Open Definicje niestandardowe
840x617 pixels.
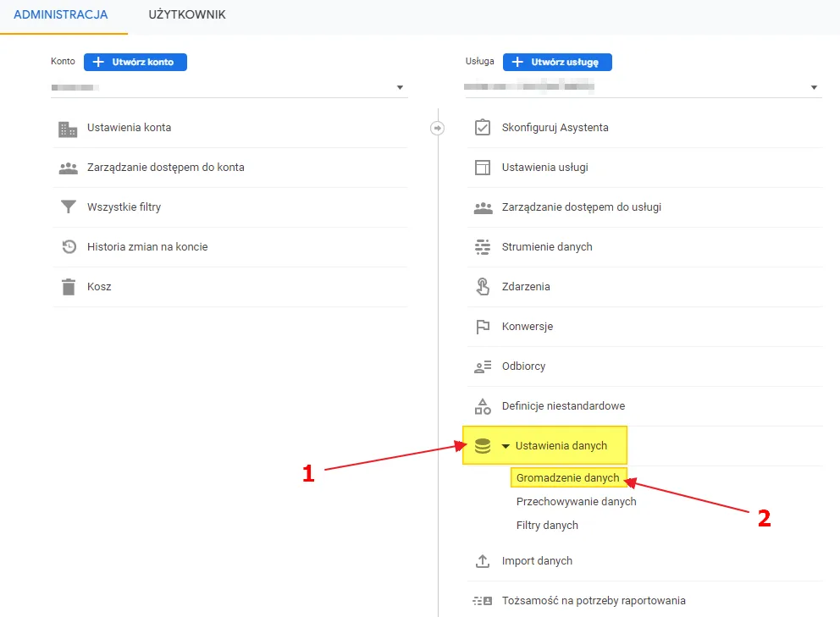[563, 405]
